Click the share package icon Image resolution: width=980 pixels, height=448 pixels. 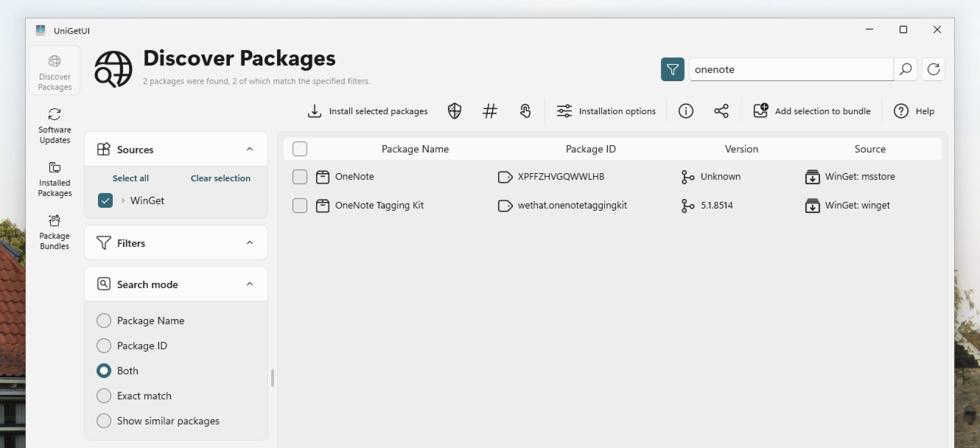(x=721, y=111)
